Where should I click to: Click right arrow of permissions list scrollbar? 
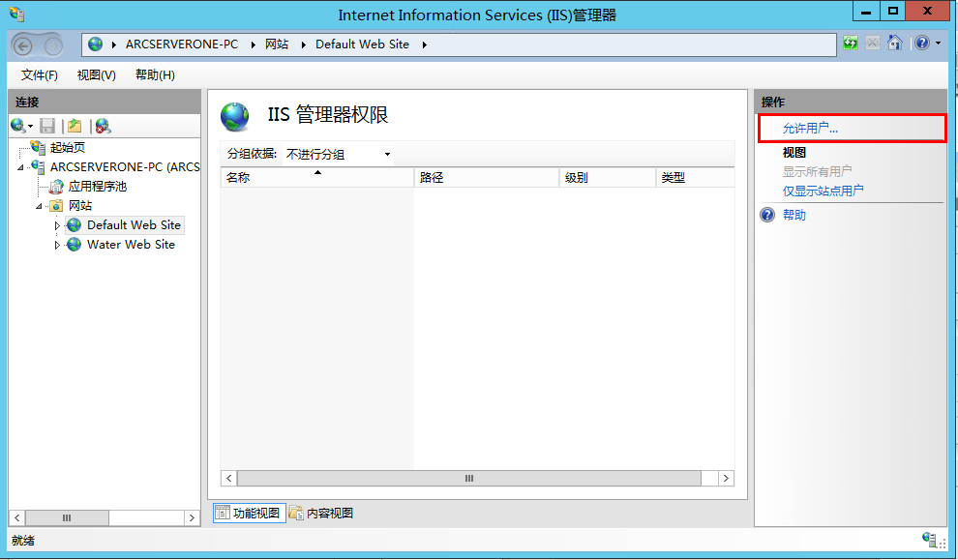(726, 478)
